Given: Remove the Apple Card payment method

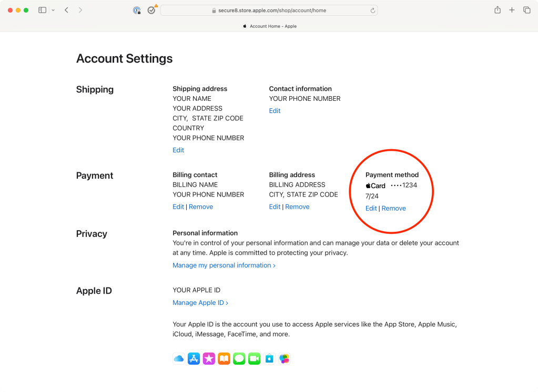Looking at the screenshot, I should click(x=393, y=208).
